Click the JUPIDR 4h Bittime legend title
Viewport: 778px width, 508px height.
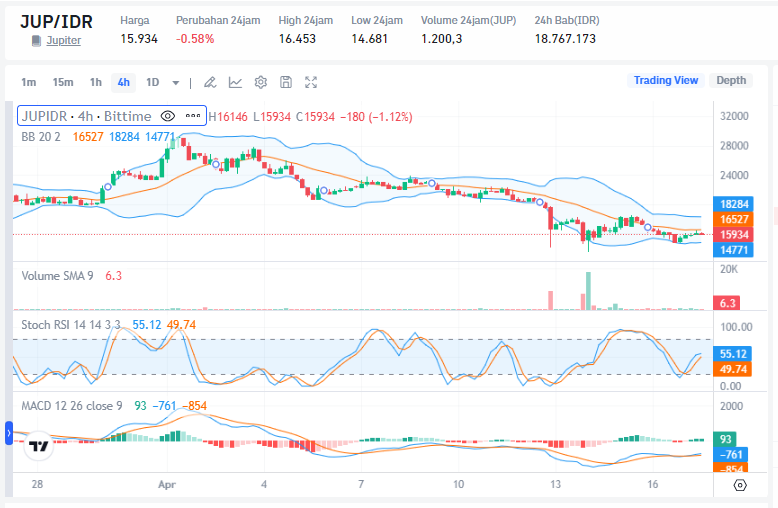pos(86,116)
